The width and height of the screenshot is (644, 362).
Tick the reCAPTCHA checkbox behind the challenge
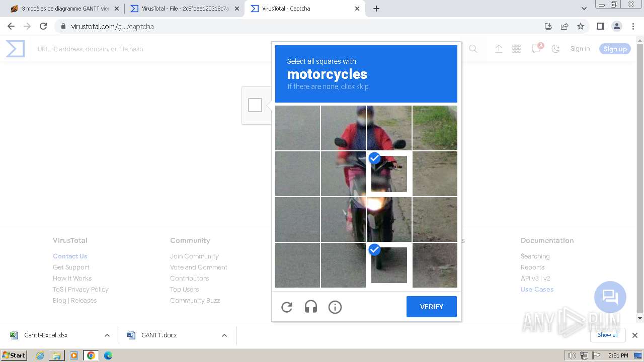point(255,105)
